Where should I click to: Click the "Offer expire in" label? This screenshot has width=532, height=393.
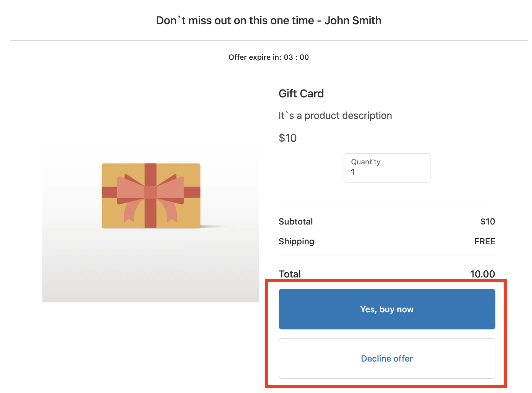click(255, 57)
